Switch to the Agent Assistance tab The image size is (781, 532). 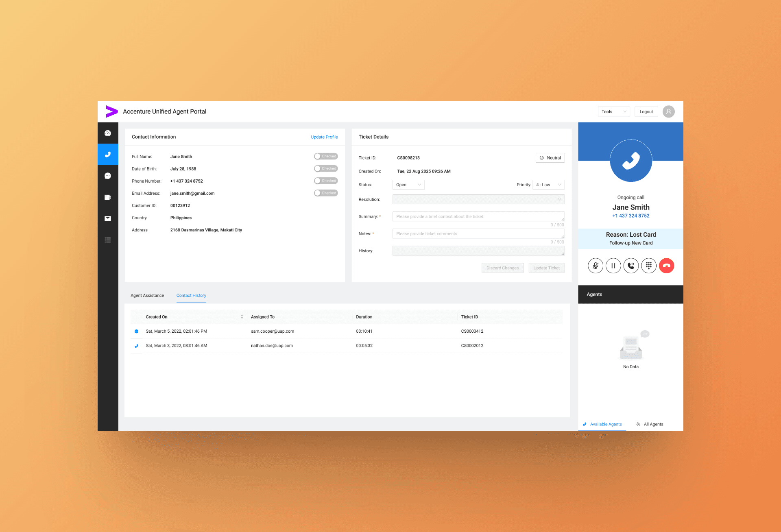147,295
